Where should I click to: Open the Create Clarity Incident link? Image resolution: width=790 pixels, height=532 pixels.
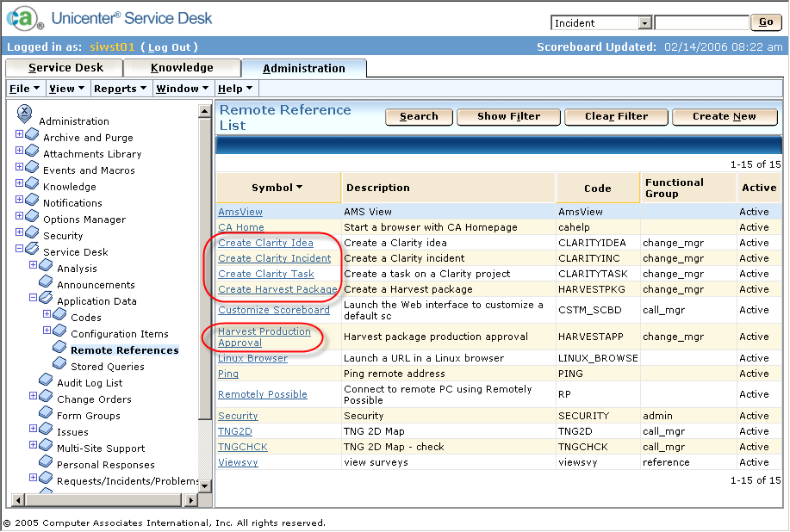click(x=274, y=258)
